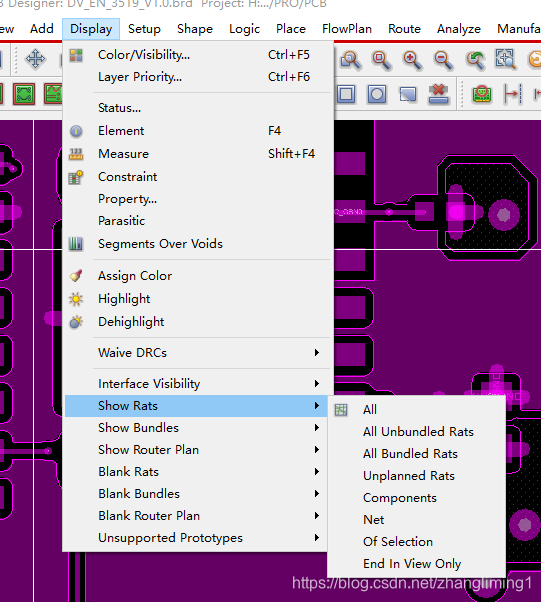Choose All Bundled Rats
The height and width of the screenshot is (602, 541).
(417, 454)
